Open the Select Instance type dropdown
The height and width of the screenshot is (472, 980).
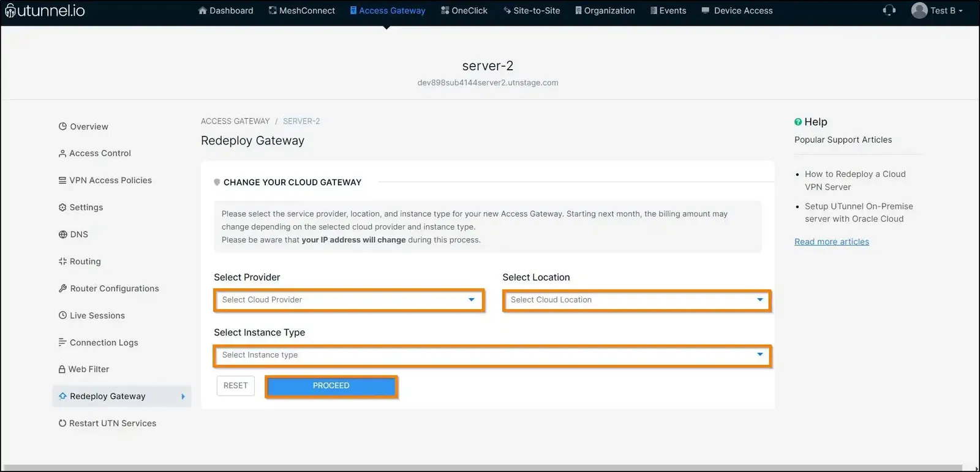click(x=492, y=356)
